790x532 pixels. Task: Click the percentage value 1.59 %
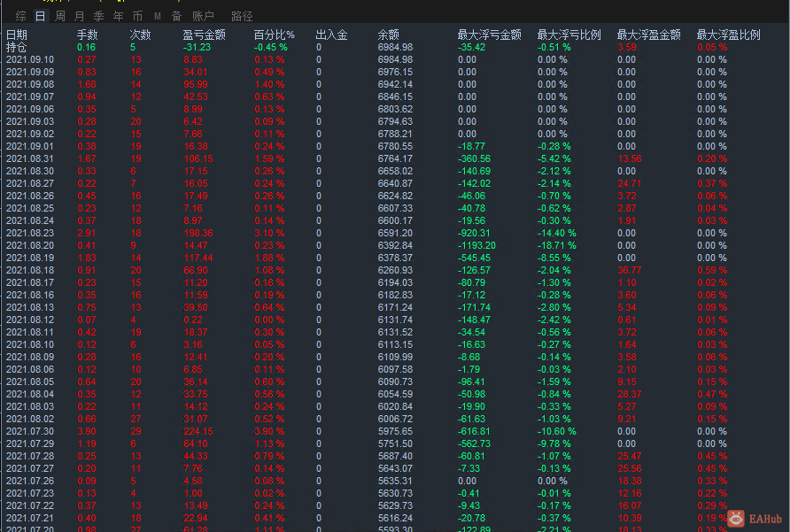[269, 158]
